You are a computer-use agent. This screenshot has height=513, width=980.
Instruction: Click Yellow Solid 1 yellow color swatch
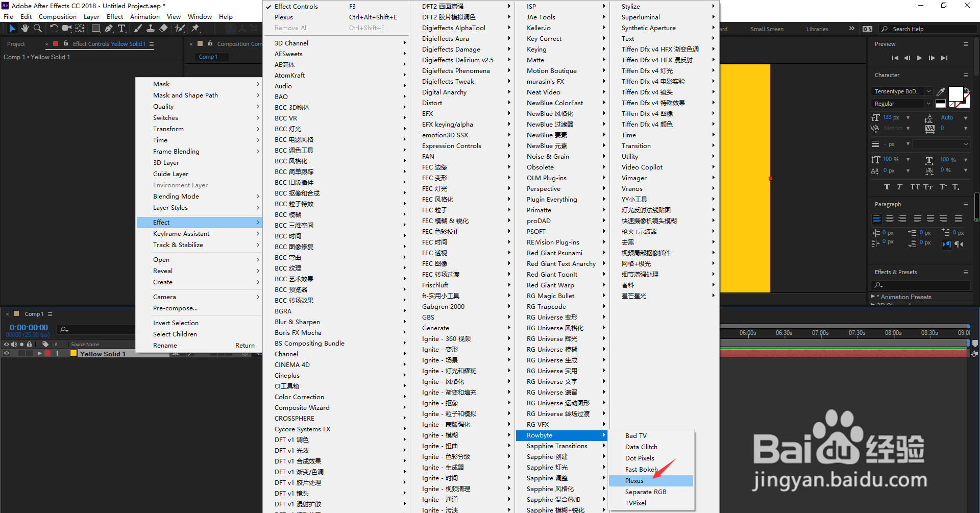tap(73, 353)
